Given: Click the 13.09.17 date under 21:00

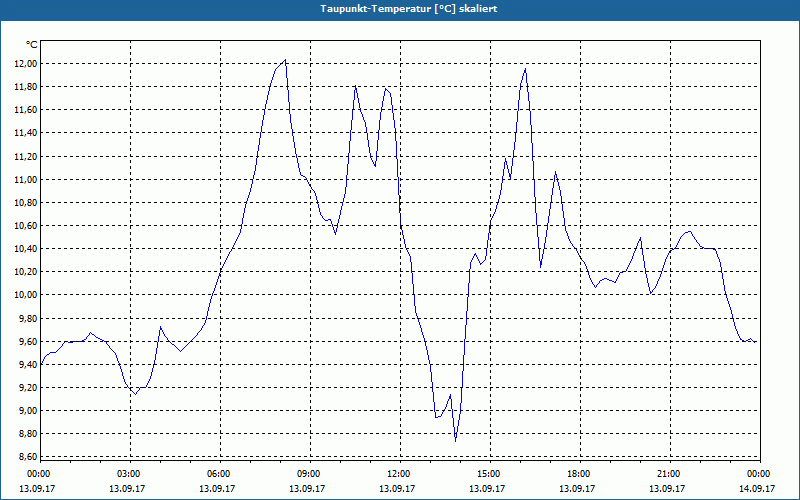Looking at the screenshot, I should point(667,488).
